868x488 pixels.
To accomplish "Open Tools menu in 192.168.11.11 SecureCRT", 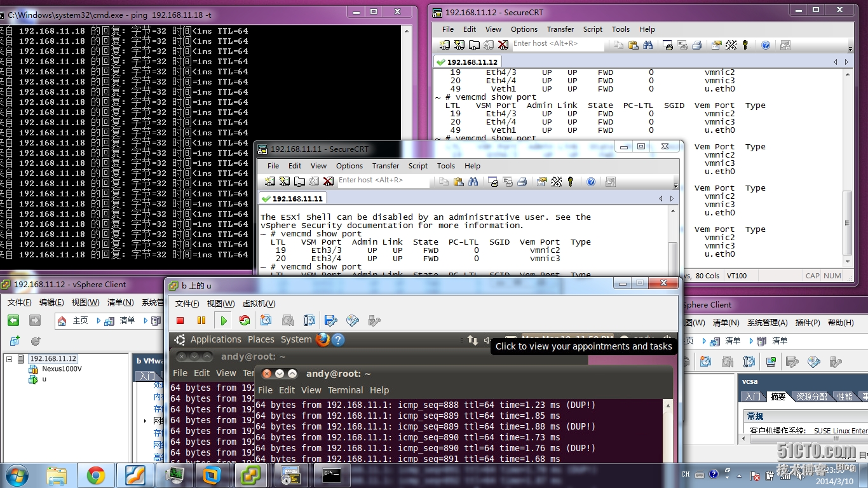I will [x=446, y=166].
